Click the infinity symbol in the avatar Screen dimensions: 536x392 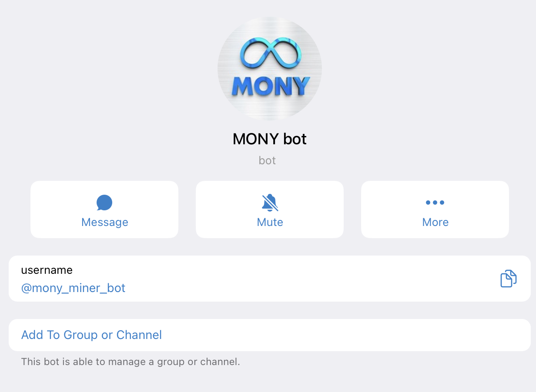click(270, 53)
